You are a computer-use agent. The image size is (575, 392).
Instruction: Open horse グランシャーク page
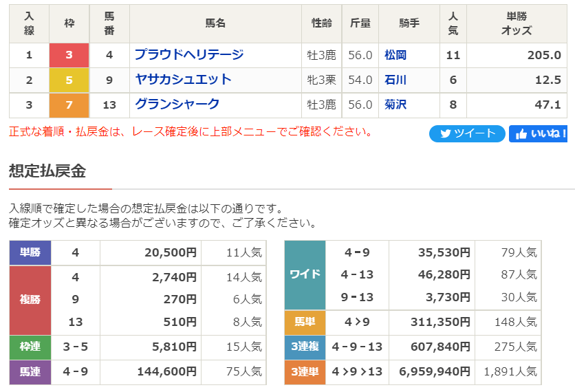(177, 105)
